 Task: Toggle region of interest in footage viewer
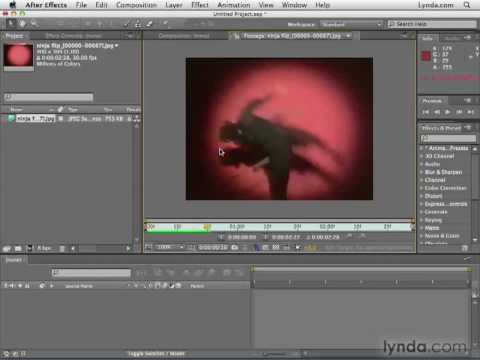pos(266,247)
